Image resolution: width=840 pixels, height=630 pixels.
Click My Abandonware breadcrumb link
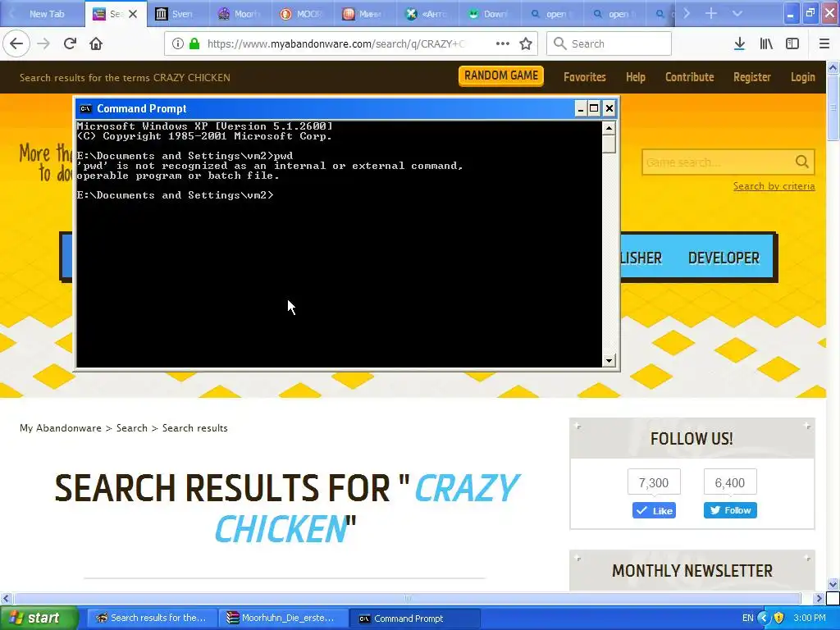pyautogui.click(x=61, y=428)
